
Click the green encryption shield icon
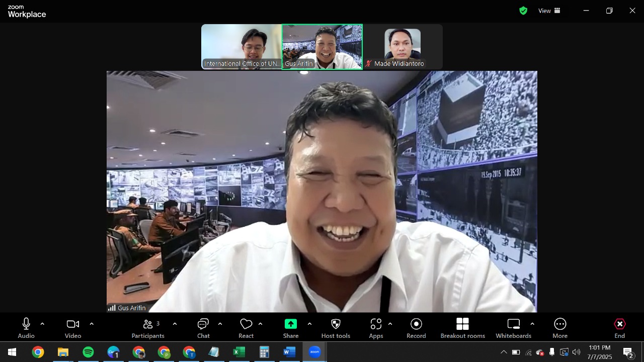(523, 11)
